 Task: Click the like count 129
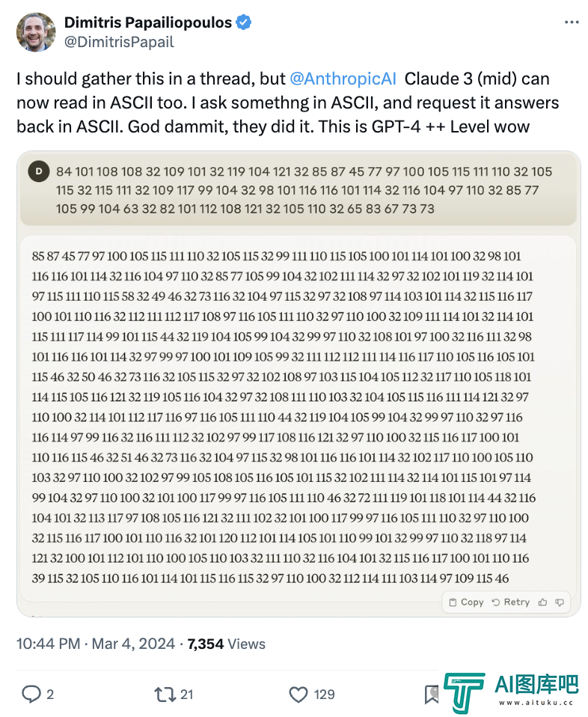coord(324,695)
